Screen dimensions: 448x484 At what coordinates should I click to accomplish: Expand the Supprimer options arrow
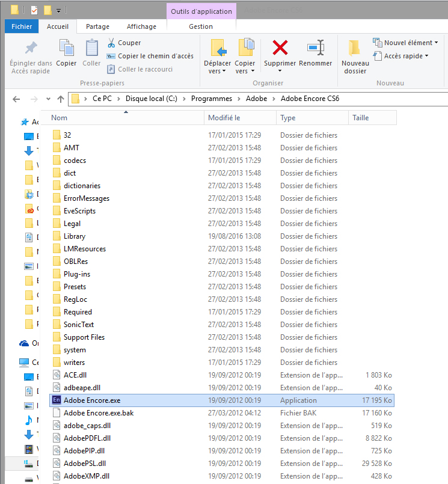tap(280, 71)
